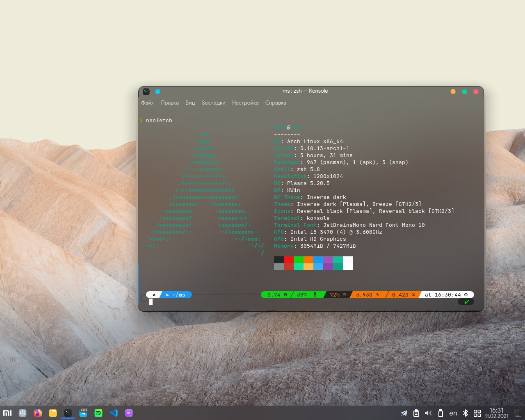
Task: Open the Закладки menu
Action: (x=213, y=103)
